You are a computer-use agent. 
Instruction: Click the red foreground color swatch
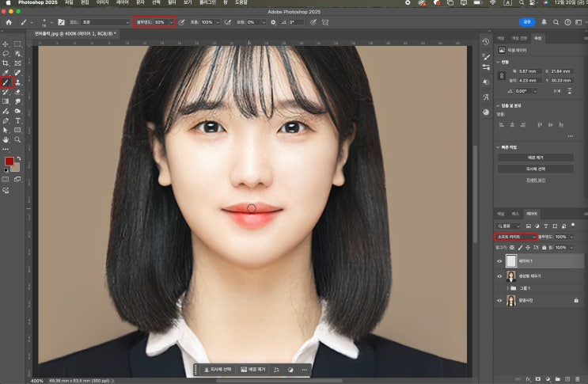[x=9, y=161]
